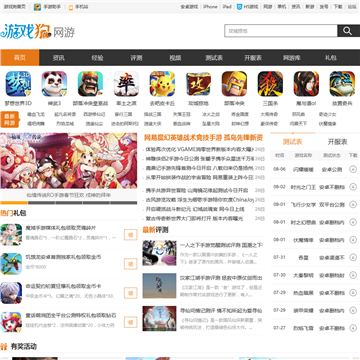Open the 视频 navigation tab

tap(175, 58)
